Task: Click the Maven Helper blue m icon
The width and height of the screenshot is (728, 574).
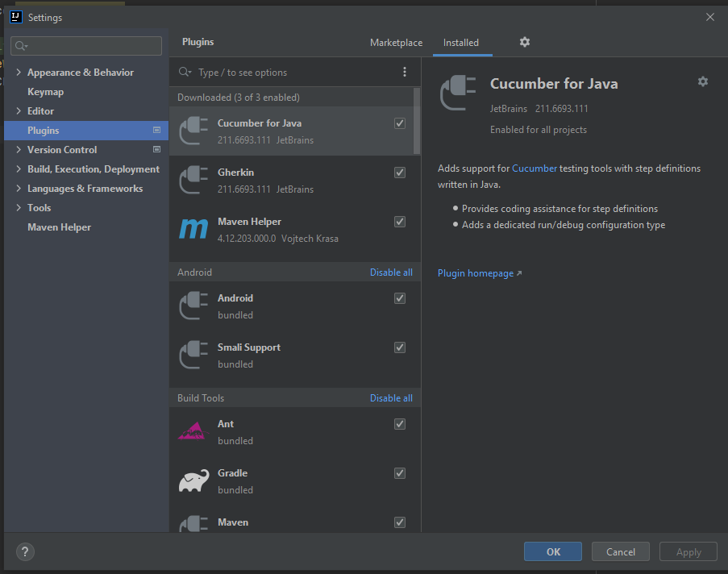Action: pyautogui.click(x=193, y=229)
